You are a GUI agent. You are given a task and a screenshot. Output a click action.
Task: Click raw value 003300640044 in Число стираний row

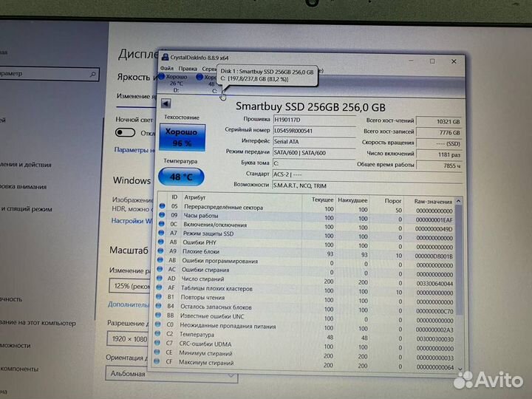pos(434,284)
